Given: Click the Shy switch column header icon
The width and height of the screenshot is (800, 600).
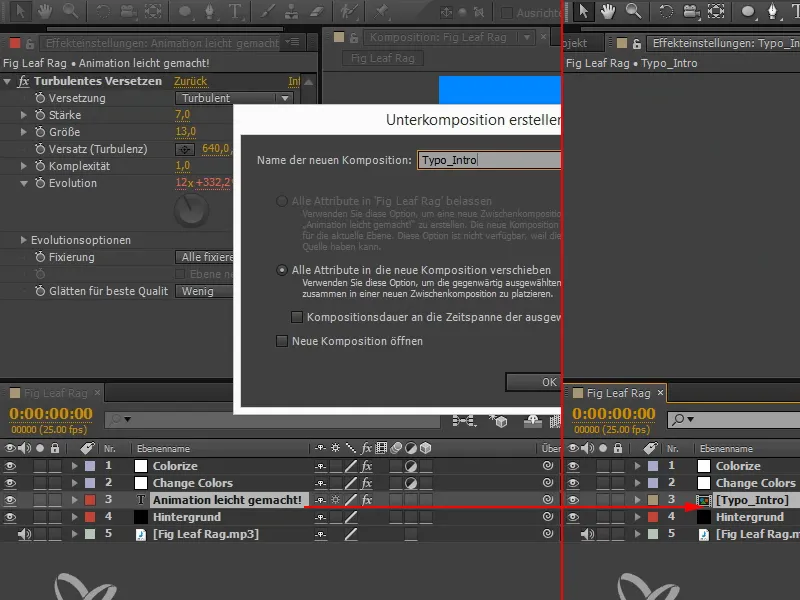Looking at the screenshot, I should click(320, 448).
